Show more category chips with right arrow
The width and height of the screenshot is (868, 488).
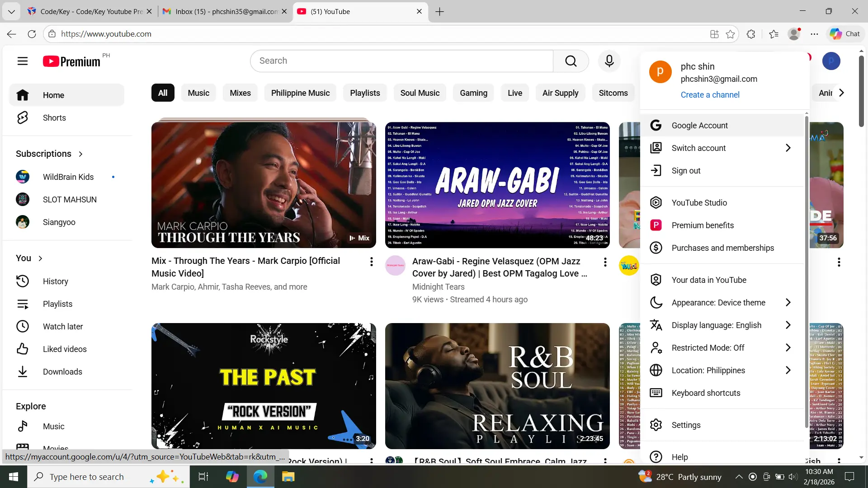(x=841, y=93)
